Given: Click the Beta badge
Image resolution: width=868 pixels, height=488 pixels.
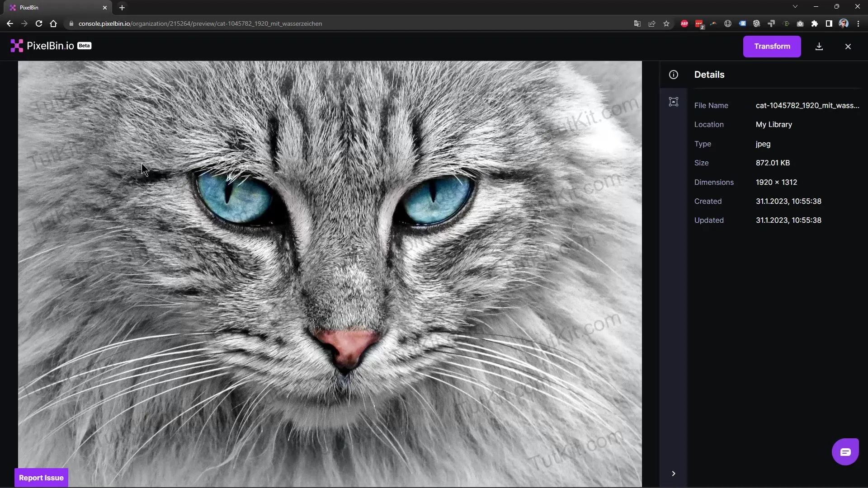Looking at the screenshot, I should pyautogui.click(x=85, y=46).
